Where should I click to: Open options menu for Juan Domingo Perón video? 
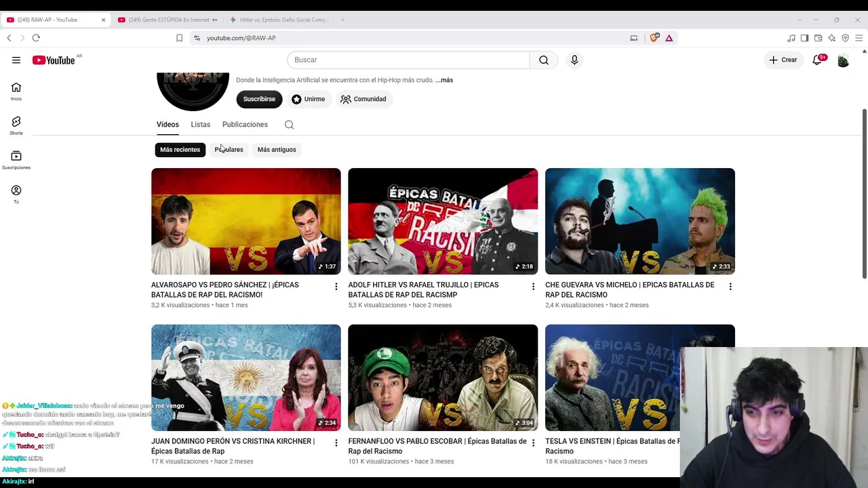(x=336, y=443)
